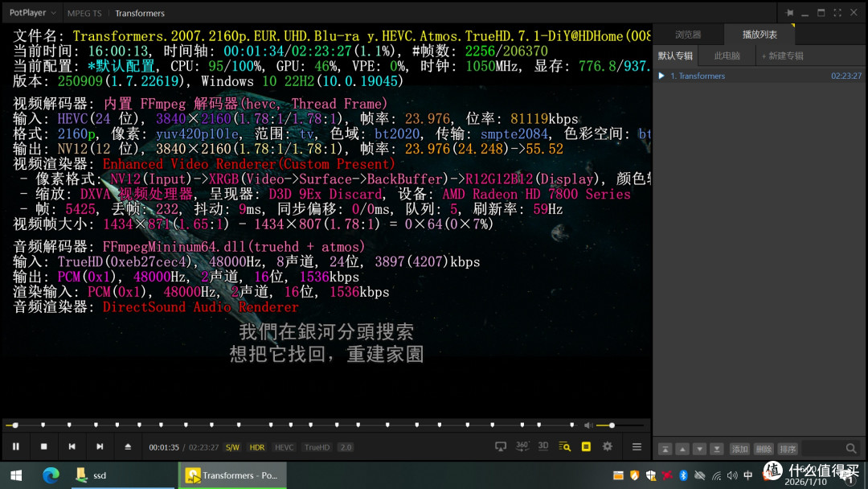Toggle the 3D video mode icon
The height and width of the screenshot is (489, 868).
pyautogui.click(x=543, y=446)
